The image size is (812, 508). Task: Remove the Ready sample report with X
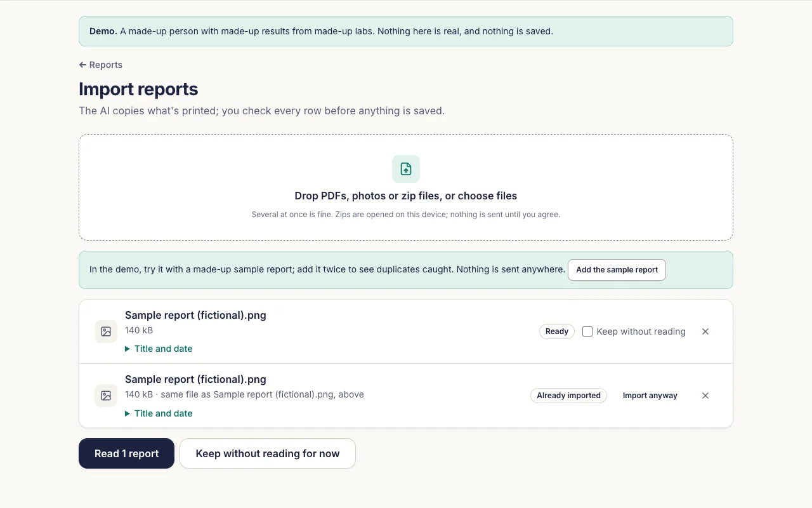(705, 331)
